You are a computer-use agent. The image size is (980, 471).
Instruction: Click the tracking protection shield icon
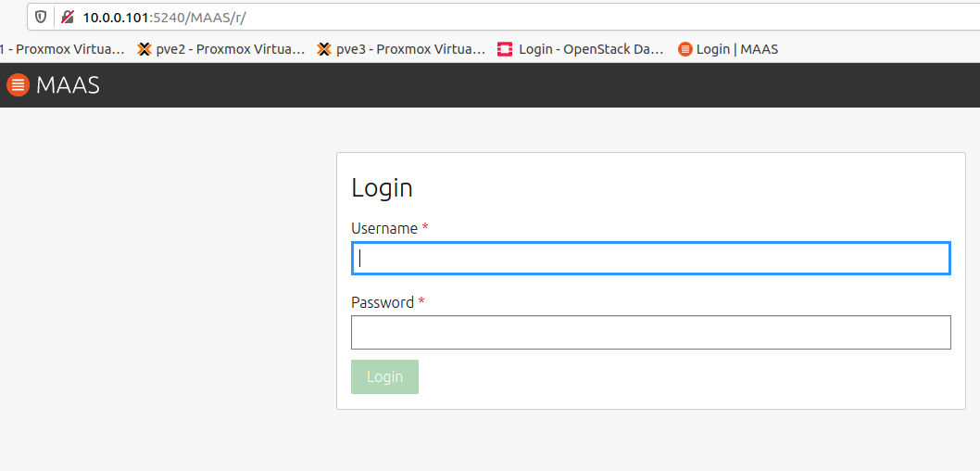coord(41,17)
